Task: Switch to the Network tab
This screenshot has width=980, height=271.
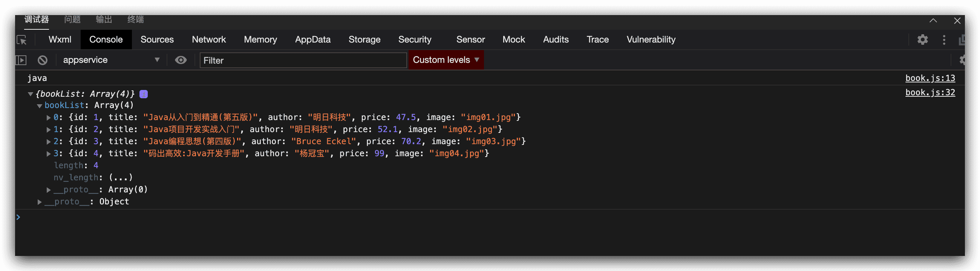Action: (x=208, y=40)
